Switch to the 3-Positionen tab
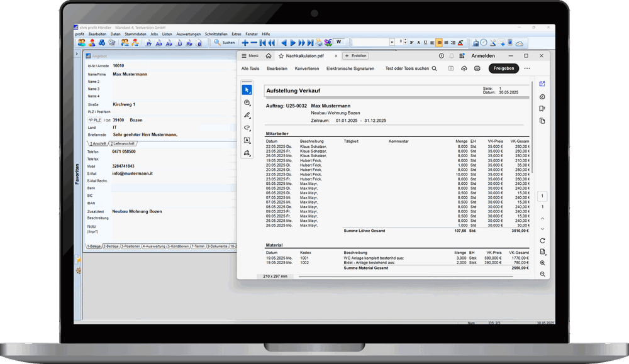 [130, 246]
